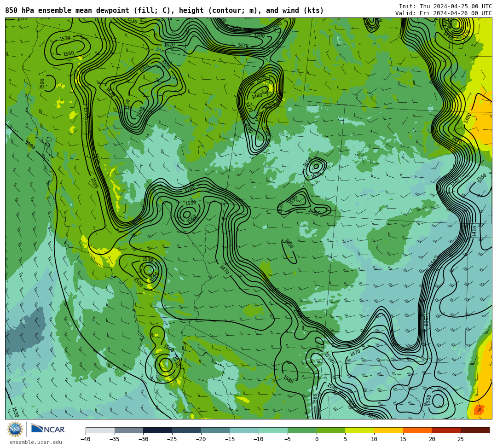Click the dark brown colorbar segment after 25
Image resolution: width=497 pixels, height=448 pixels.
coord(475,430)
